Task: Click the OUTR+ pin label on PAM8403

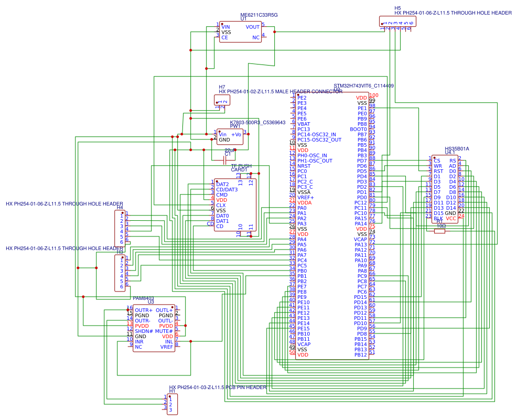Action: 144,310
